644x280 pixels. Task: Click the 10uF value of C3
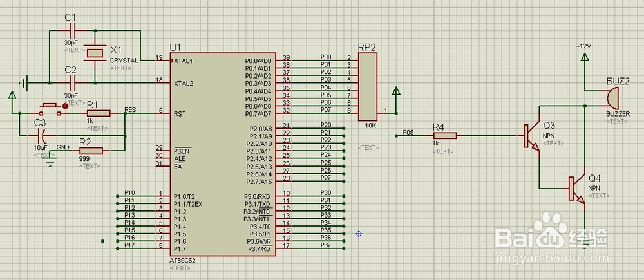tap(40, 147)
